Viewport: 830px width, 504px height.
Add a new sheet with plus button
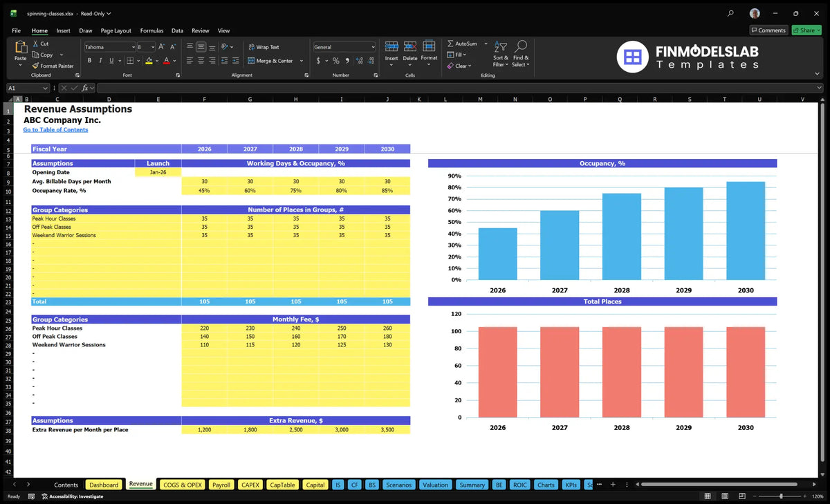(612, 484)
